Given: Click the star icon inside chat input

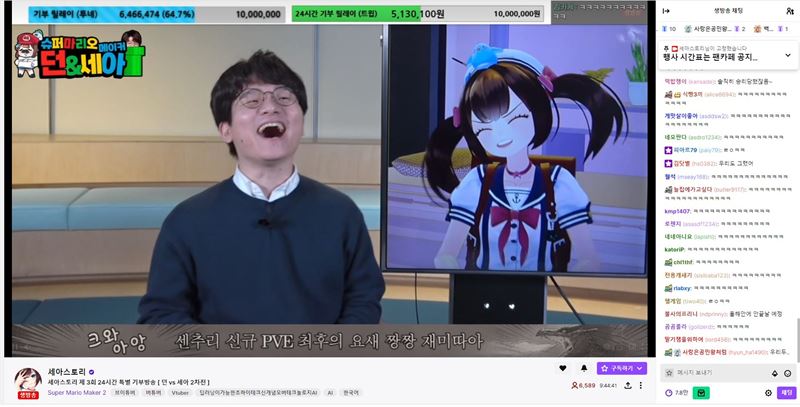Looking at the screenshot, I should [x=669, y=373].
